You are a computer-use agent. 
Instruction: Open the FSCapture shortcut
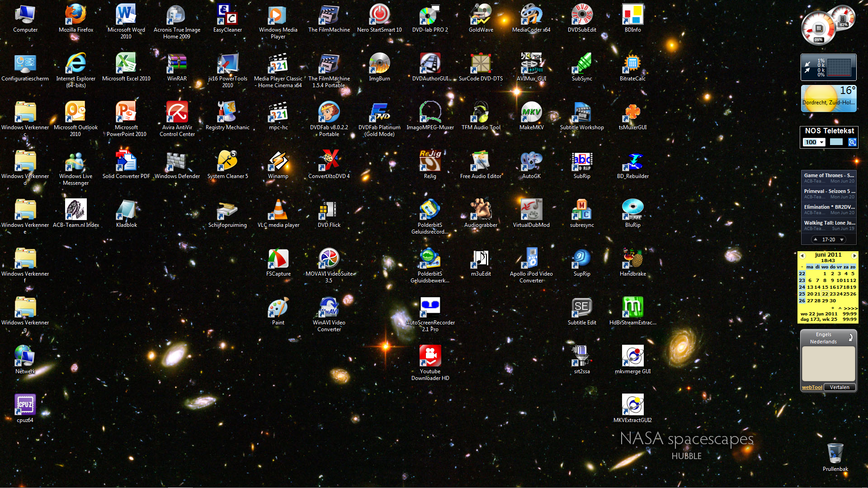(278, 263)
